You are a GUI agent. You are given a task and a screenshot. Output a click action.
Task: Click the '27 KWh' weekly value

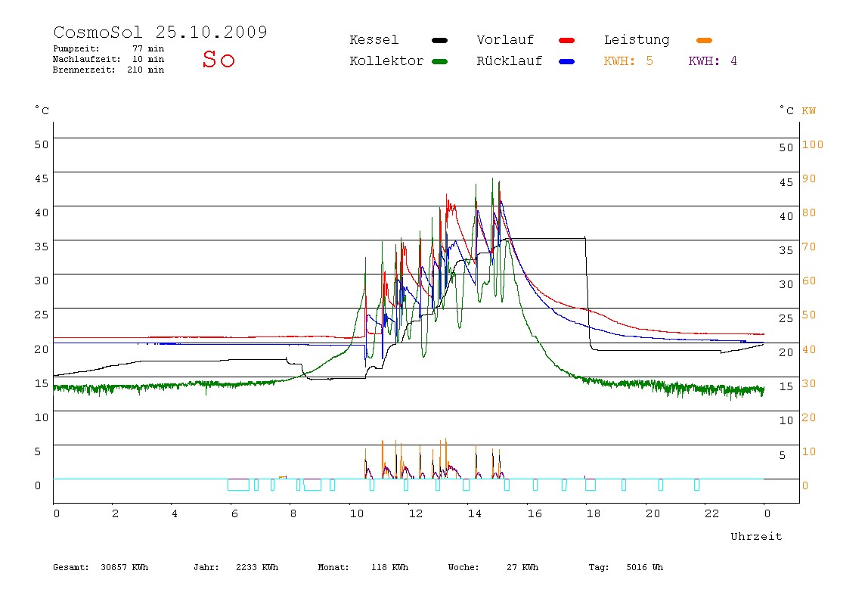[x=522, y=567]
